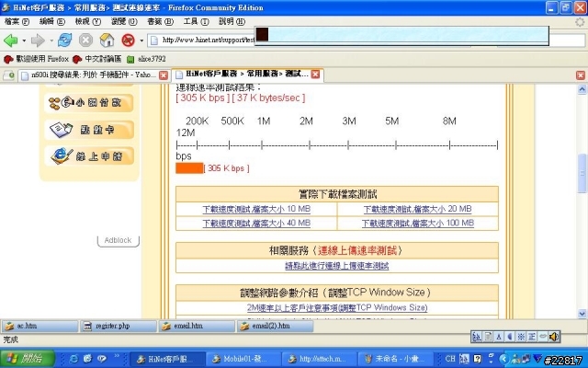Click the Firefox throbber activity icon

tap(580, 22)
